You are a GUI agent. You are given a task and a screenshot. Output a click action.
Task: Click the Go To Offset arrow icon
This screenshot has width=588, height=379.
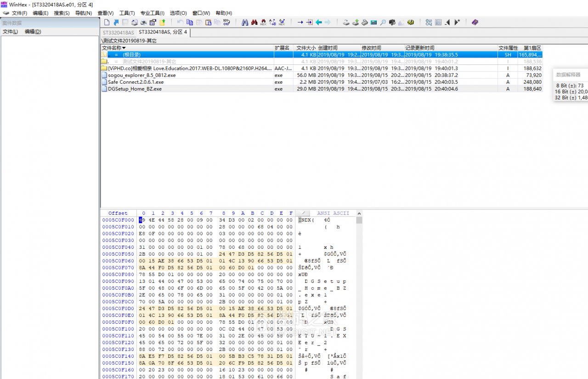coord(300,22)
